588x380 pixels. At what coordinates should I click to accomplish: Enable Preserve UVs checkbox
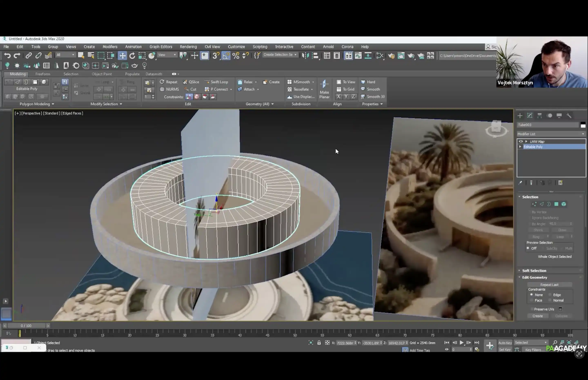coord(532,309)
